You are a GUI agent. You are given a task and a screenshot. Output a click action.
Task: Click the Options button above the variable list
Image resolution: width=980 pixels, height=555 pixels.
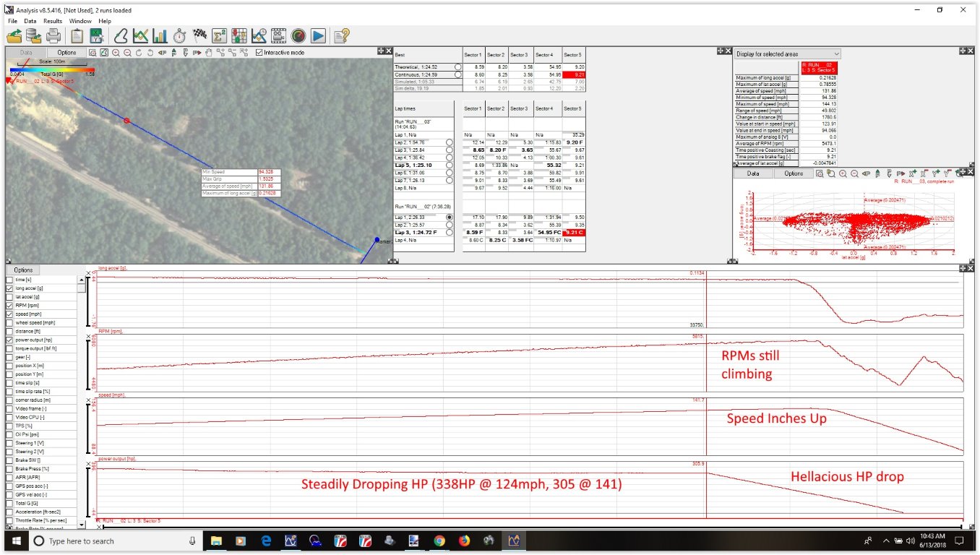pos(23,270)
